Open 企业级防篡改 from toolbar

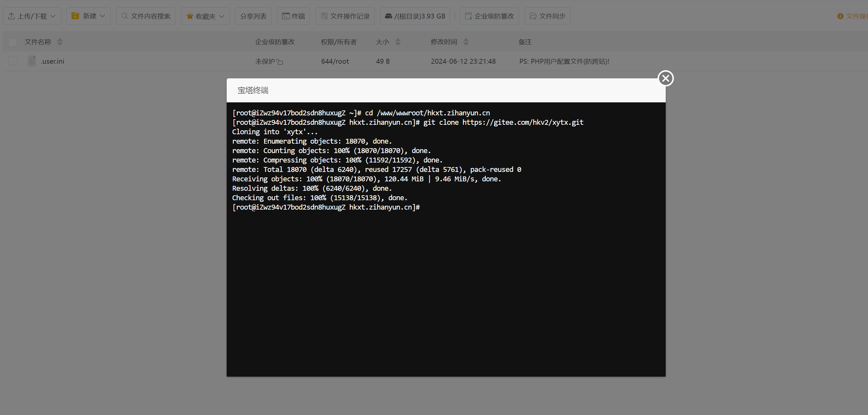coord(489,16)
